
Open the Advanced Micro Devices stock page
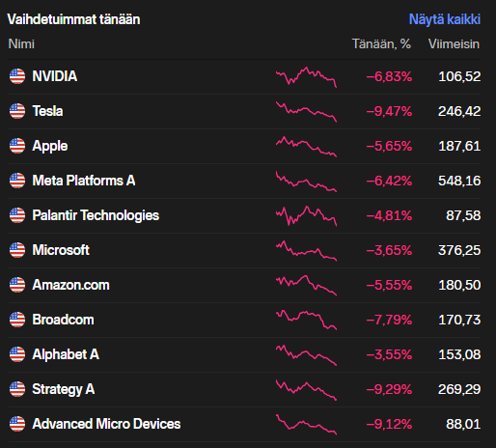click(106, 424)
